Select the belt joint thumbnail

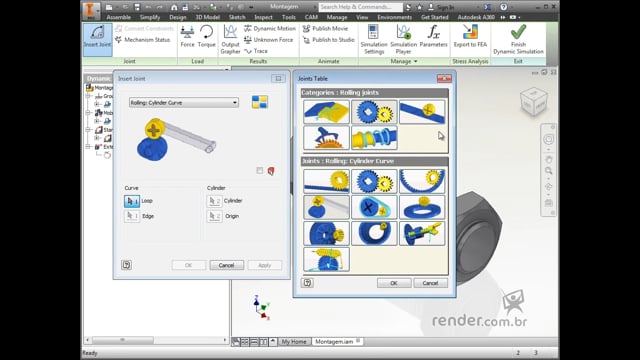coord(374,207)
